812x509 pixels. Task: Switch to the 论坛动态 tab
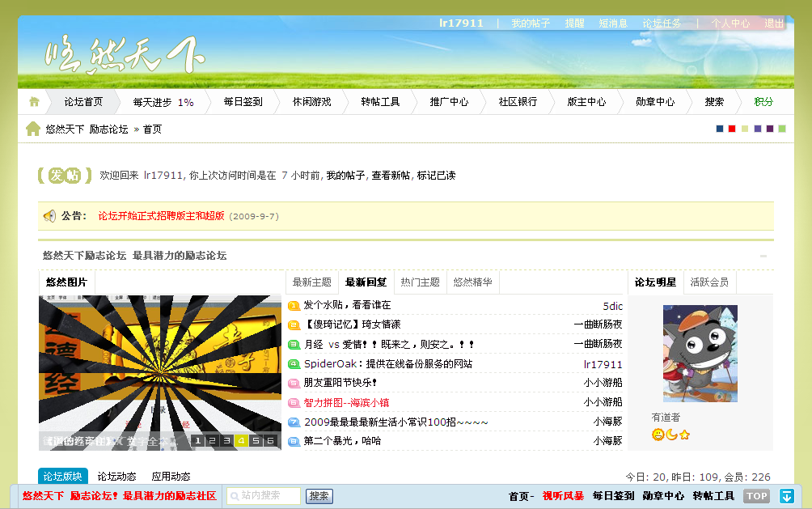[x=116, y=477]
